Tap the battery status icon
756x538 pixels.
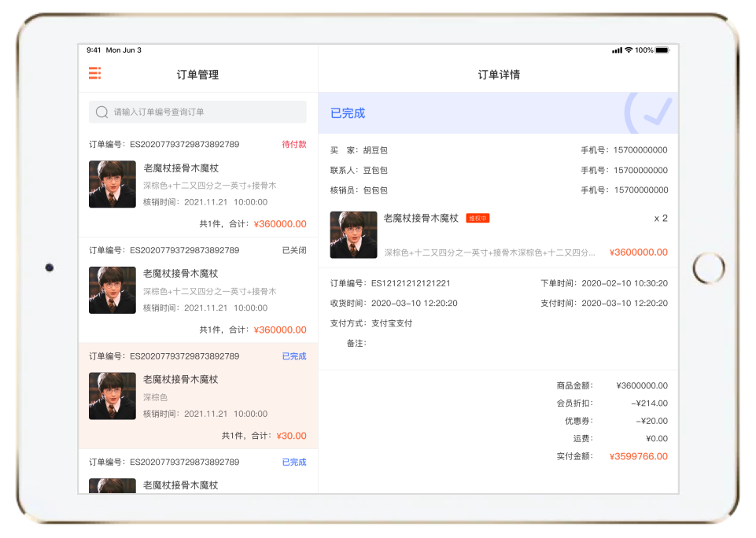(x=662, y=50)
